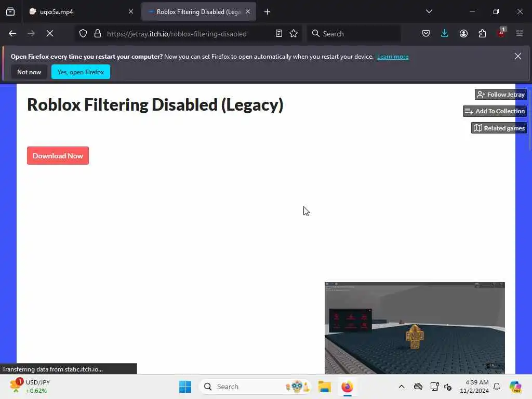The width and height of the screenshot is (532, 399).
Task: Click Add To Collection button
Action: [495, 111]
